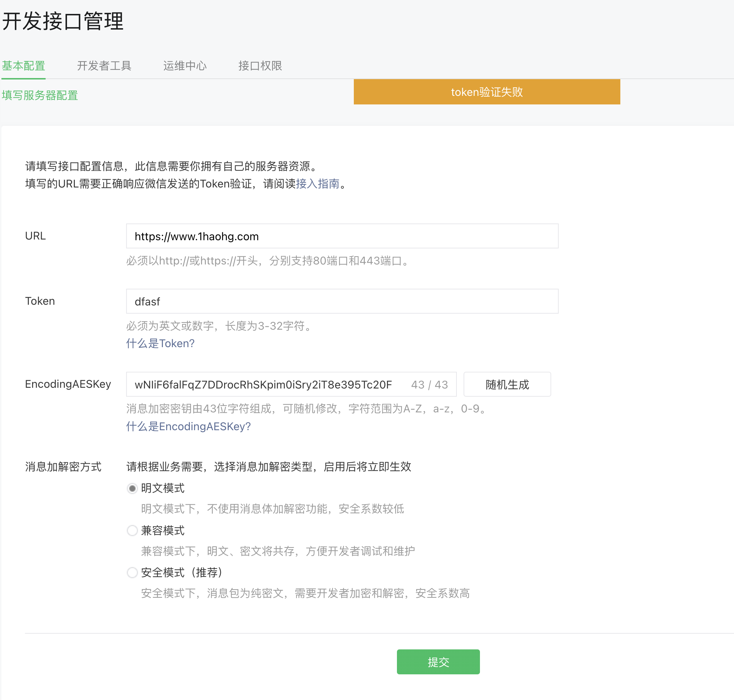Select the 明文模式 radio button
This screenshot has width=734, height=700.
[132, 488]
